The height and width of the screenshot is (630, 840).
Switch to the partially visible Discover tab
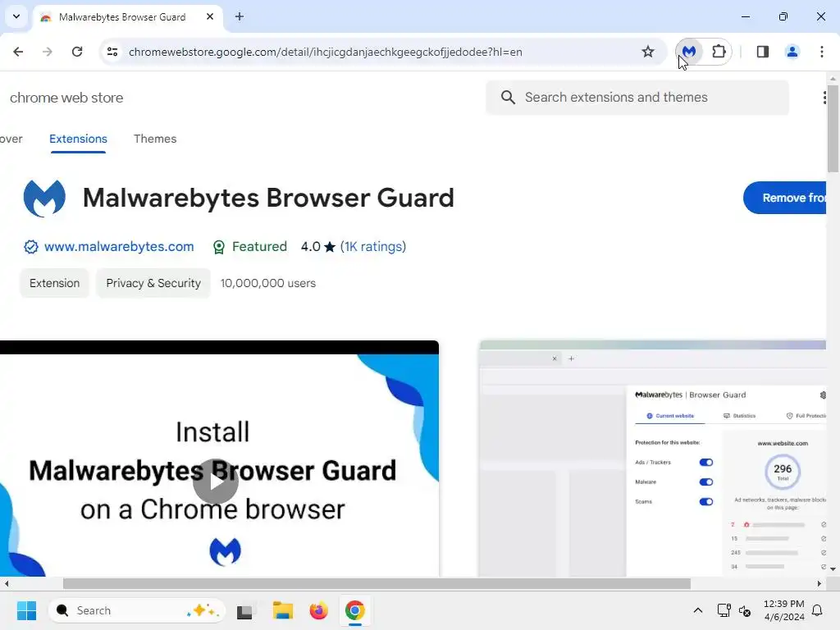pos(11,139)
